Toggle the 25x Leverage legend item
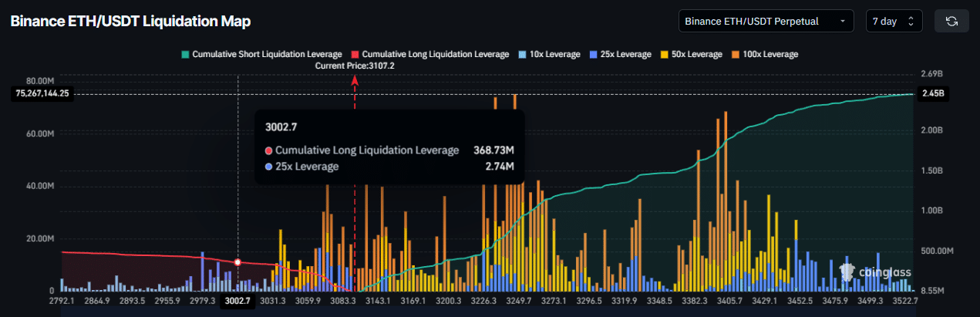Viewport: 980px width, 317px height. (626, 54)
